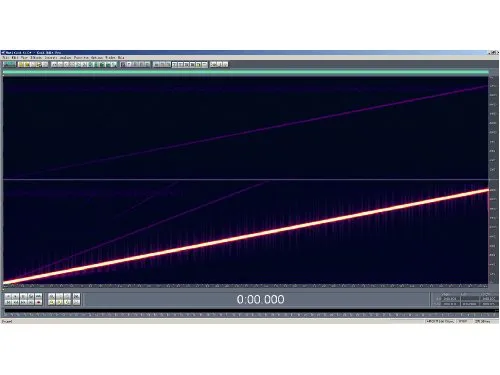Image resolution: width=500 pixels, height=375 pixels.
Task: Click the yellow zoom-to-left-edge icon
Action: tap(52, 302)
